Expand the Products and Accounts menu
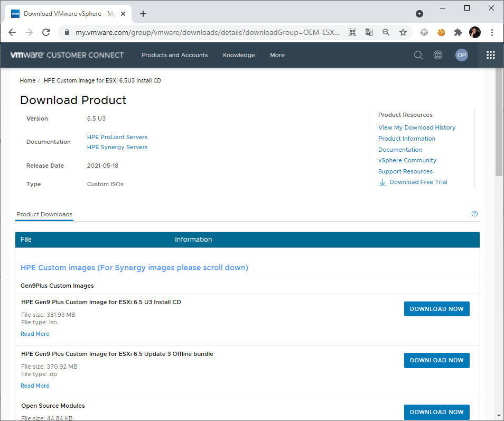Image resolution: width=504 pixels, height=421 pixels. tap(174, 55)
